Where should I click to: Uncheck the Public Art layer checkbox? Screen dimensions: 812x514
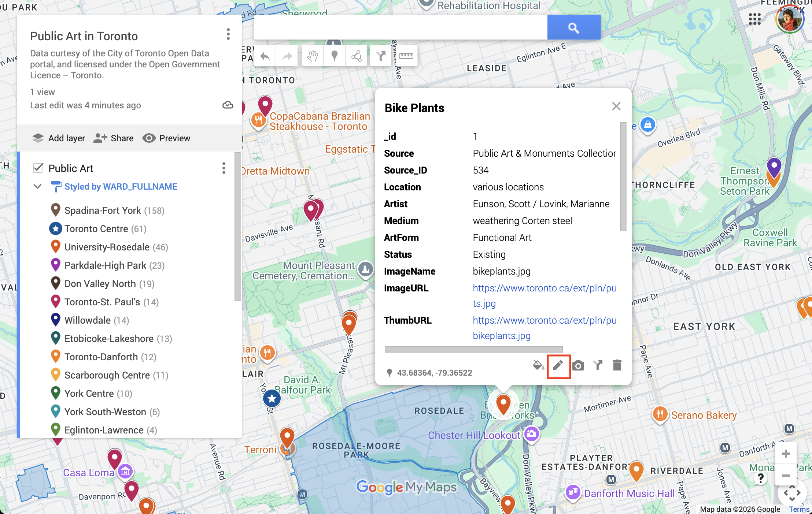(38, 168)
